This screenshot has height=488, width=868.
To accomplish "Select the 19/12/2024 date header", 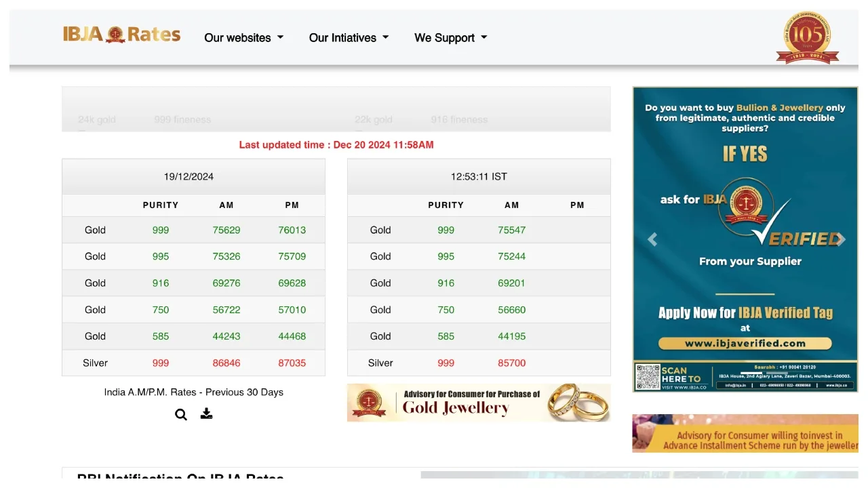I will click(x=189, y=176).
